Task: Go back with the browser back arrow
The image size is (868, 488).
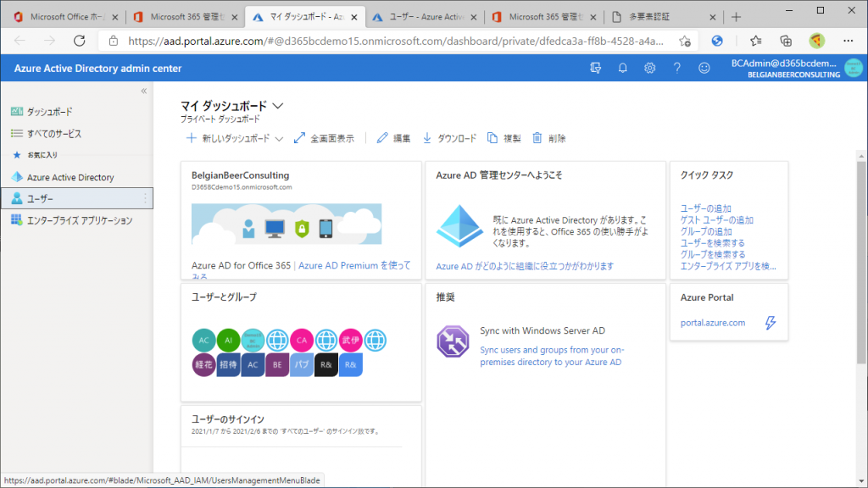Action: [20, 41]
